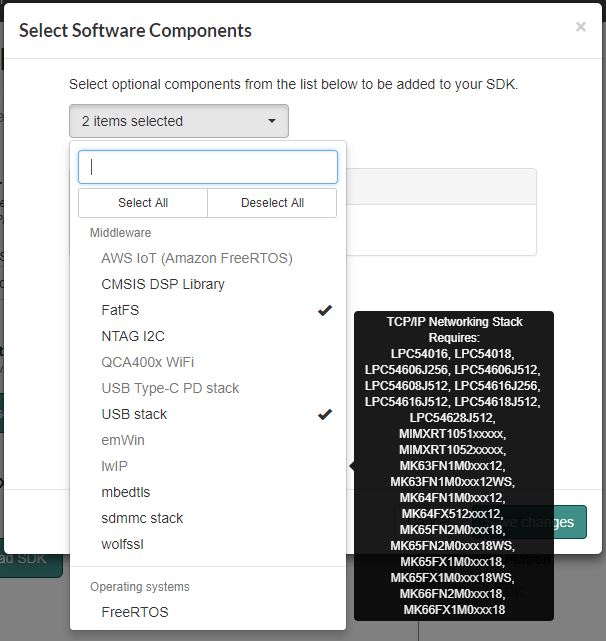
Task: Click the emWin list item
Action: 122,440
